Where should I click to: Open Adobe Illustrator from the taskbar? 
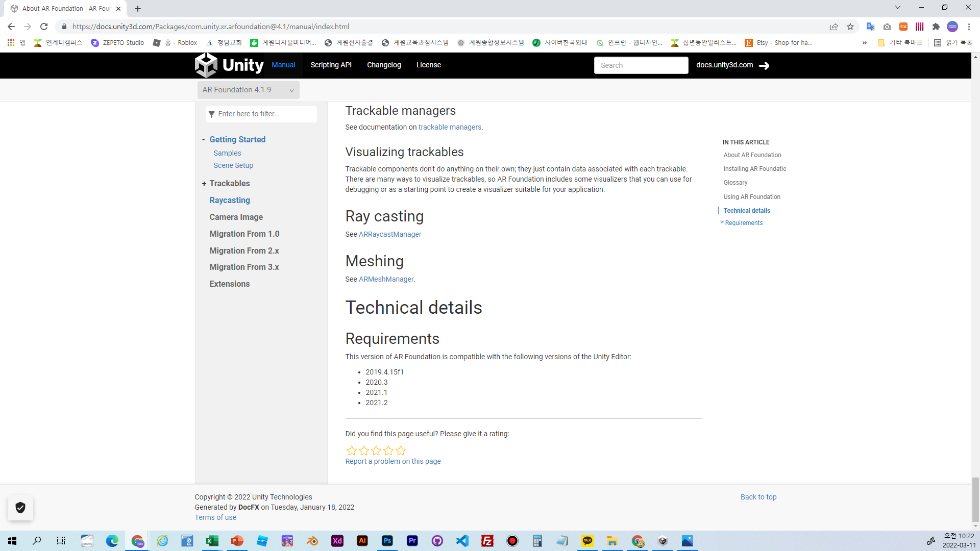(362, 541)
